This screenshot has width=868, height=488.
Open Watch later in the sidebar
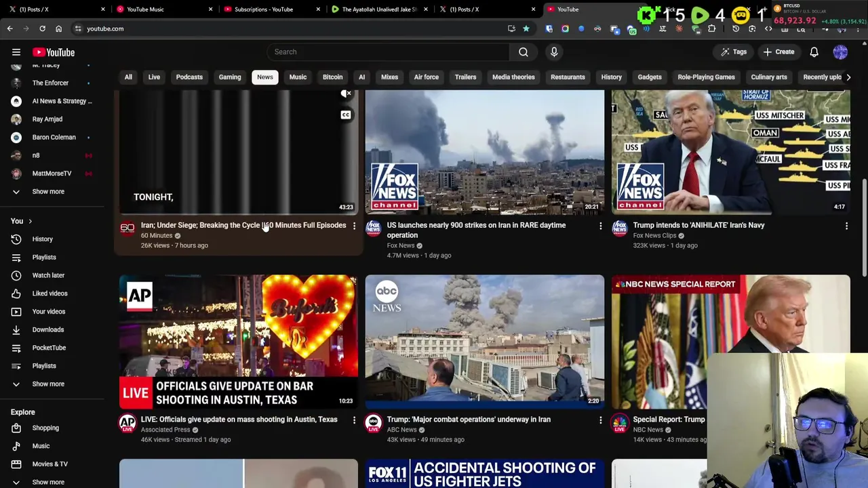(48, 275)
